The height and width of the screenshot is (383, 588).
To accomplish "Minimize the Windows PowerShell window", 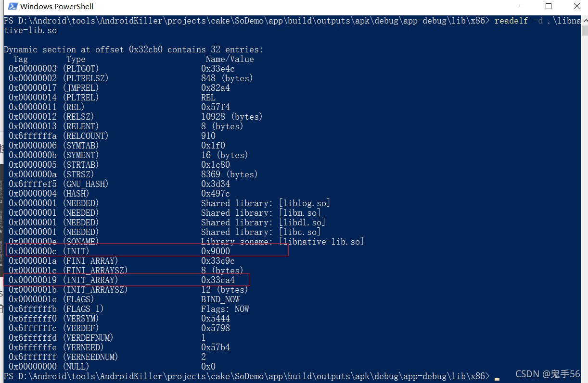I will click(521, 7).
